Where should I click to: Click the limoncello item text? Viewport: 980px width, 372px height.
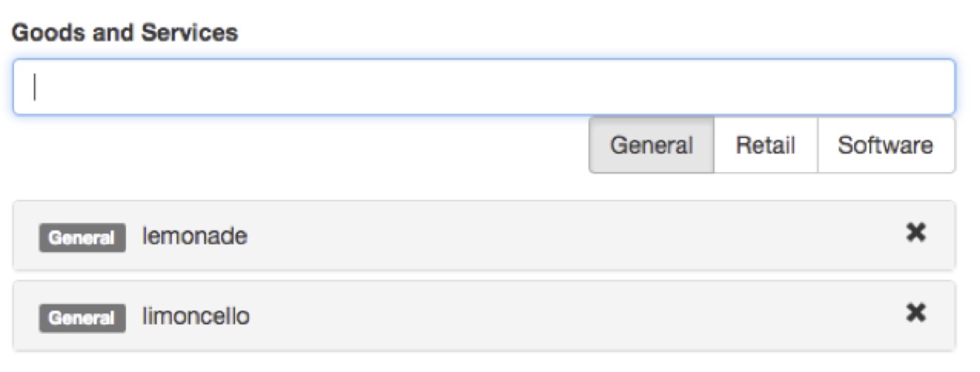pyautogui.click(x=196, y=316)
